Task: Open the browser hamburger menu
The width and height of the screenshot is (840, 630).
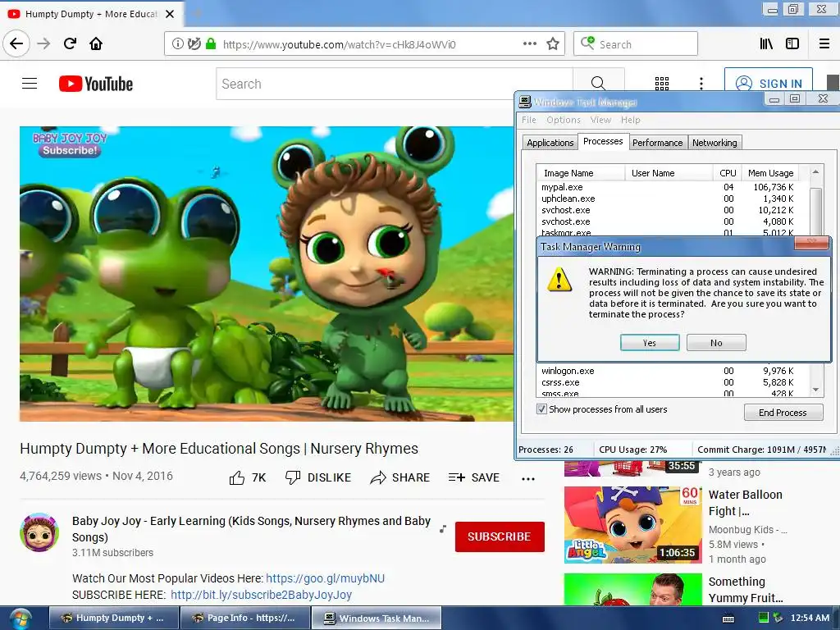Action: [824, 44]
